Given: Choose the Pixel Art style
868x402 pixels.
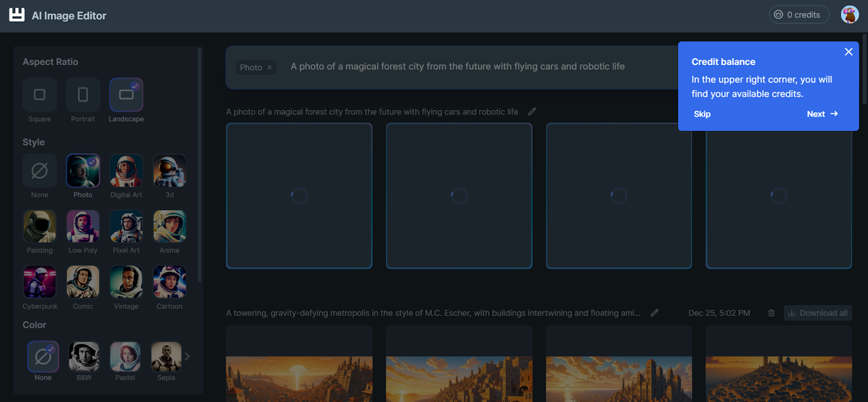Looking at the screenshot, I should coord(126,226).
